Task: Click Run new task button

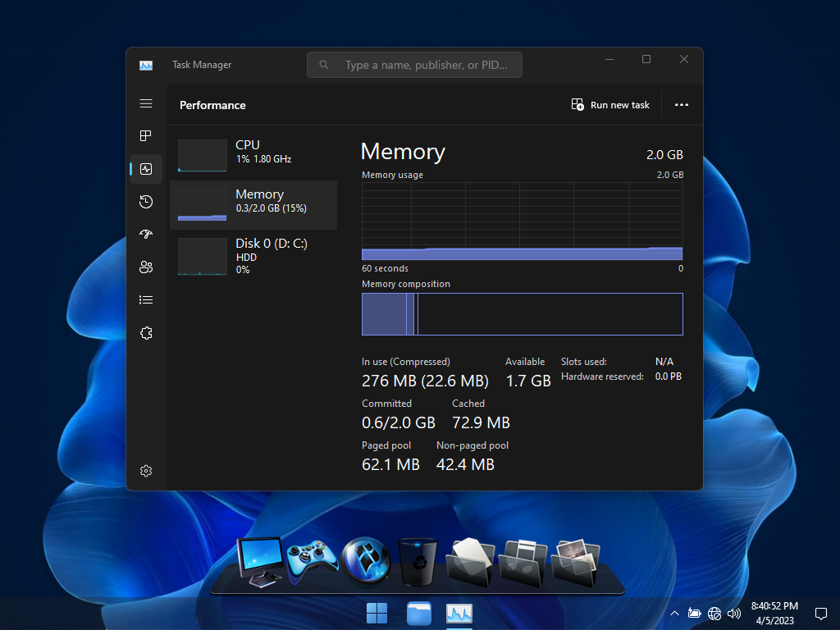Action: pyautogui.click(x=610, y=105)
